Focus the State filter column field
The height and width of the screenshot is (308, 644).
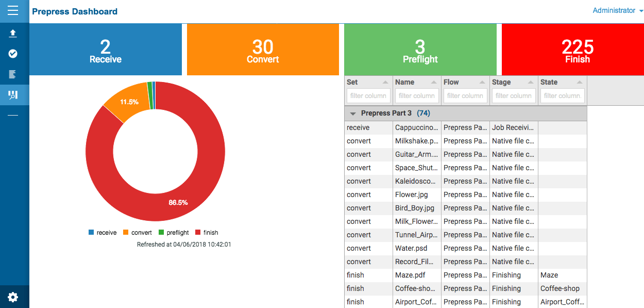[562, 95]
